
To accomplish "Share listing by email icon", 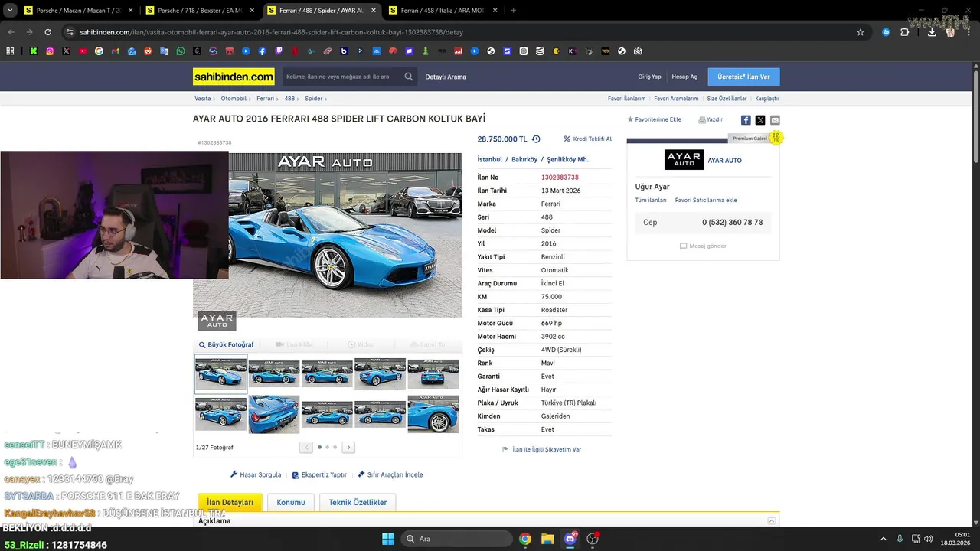I will [x=775, y=120].
